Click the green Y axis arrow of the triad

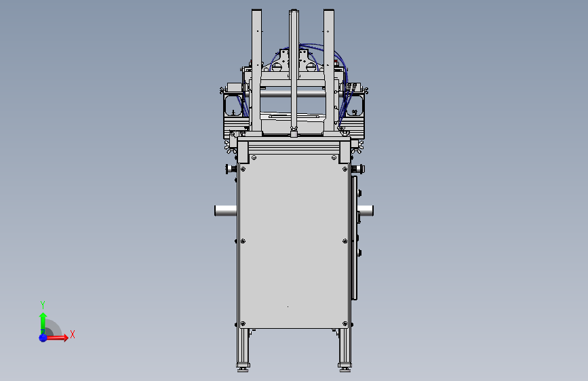click(x=43, y=323)
